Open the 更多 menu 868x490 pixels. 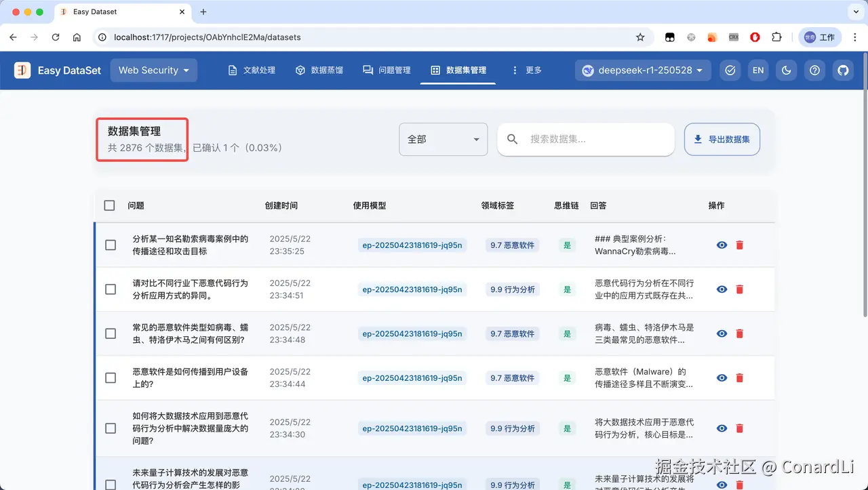pos(526,70)
